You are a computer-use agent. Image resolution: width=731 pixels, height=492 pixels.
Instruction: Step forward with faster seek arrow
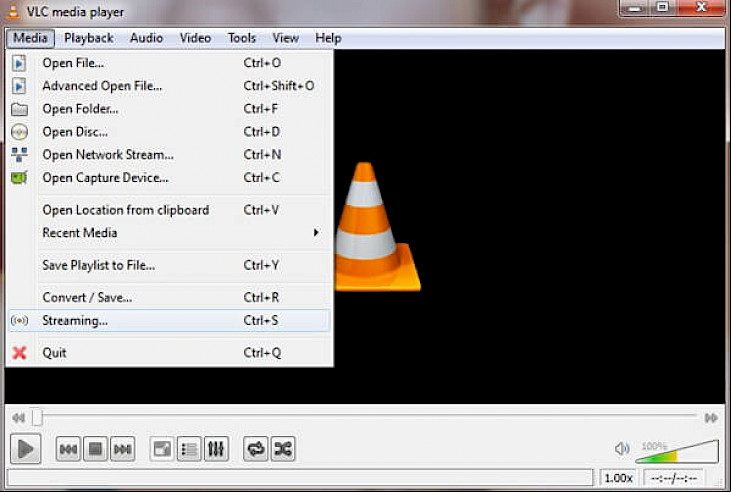tap(711, 417)
